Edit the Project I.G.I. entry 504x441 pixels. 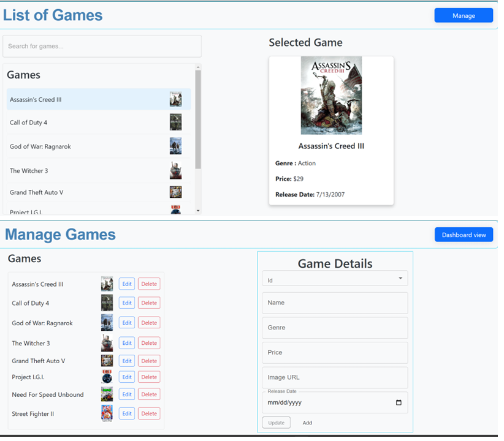[x=126, y=377]
